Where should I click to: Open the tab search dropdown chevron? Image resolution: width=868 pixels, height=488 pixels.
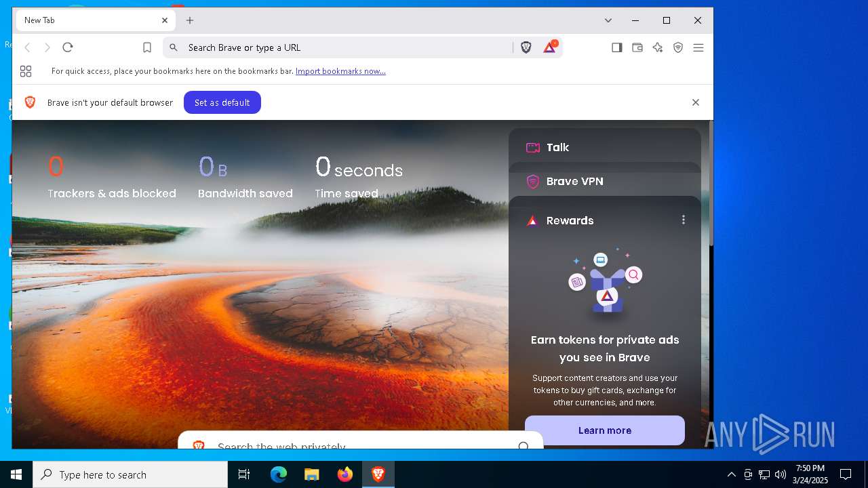pos(608,20)
